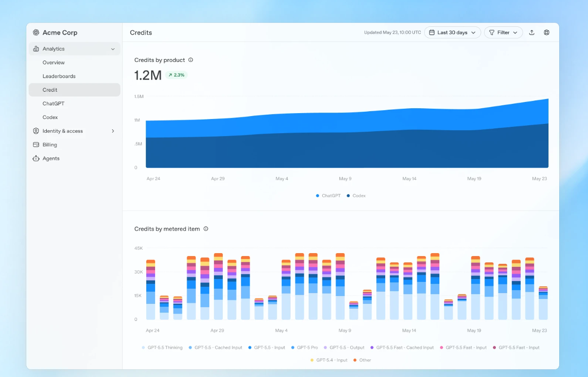Click the Identity & access shield icon
This screenshot has width=588, height=377.
tap(36, 131)
